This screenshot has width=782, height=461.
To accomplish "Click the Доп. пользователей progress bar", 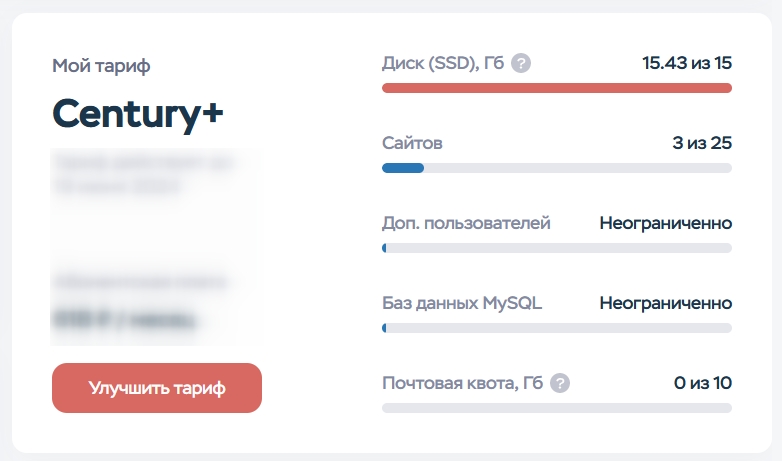I will pos(557,248).
